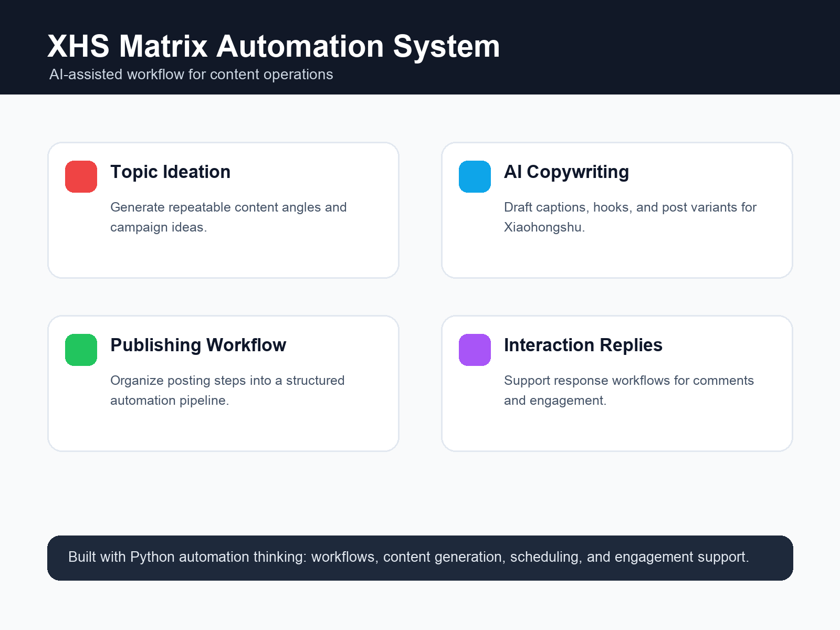Click the purple Interaction Replies icon

click(x=475, y=350)
